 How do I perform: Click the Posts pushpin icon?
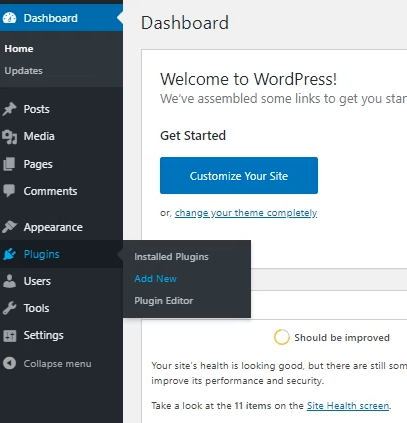click(9, 109)
